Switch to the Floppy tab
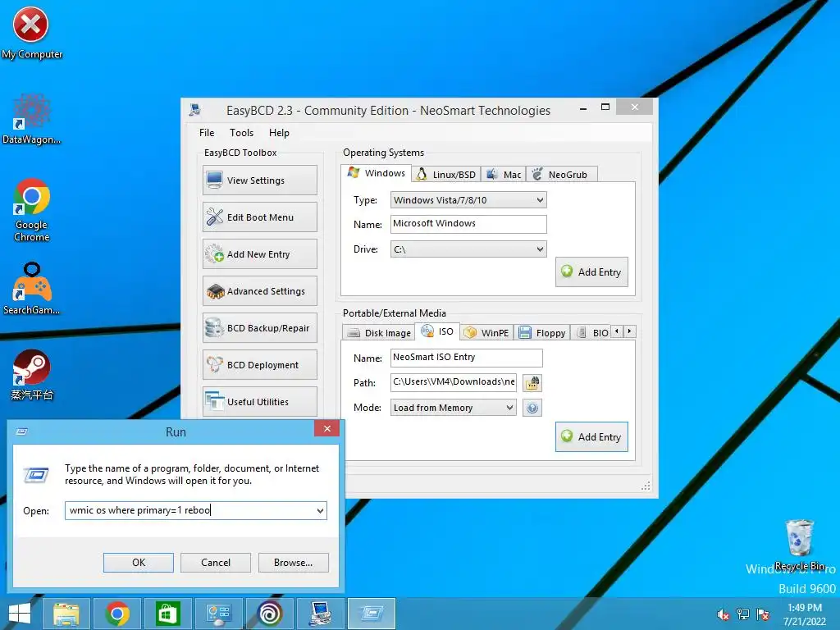Viewport: 840px width, 630px height. (x=541, y=333)
